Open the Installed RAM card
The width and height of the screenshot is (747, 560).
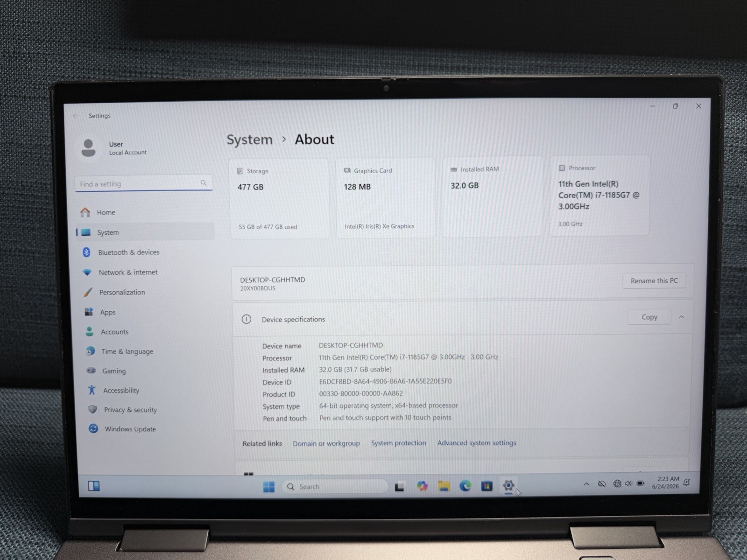pos(493,197)
